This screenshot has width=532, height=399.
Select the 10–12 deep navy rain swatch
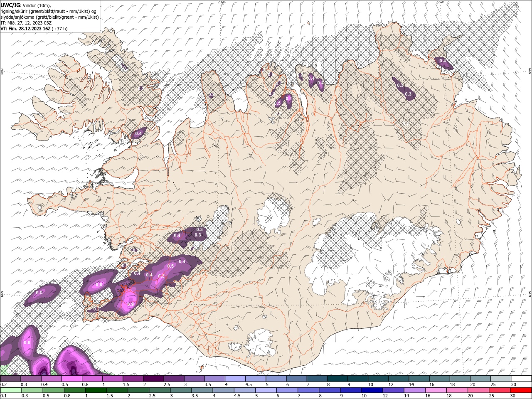(373, 390)
